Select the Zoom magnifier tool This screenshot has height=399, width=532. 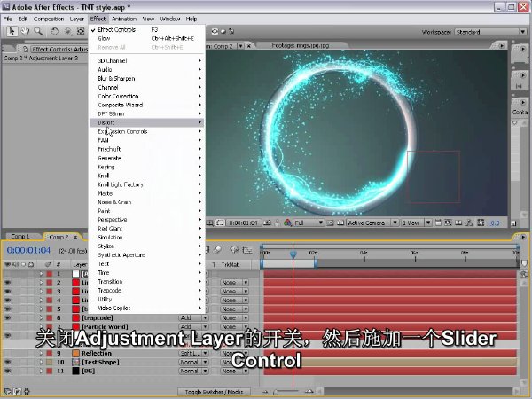point(38,32)
